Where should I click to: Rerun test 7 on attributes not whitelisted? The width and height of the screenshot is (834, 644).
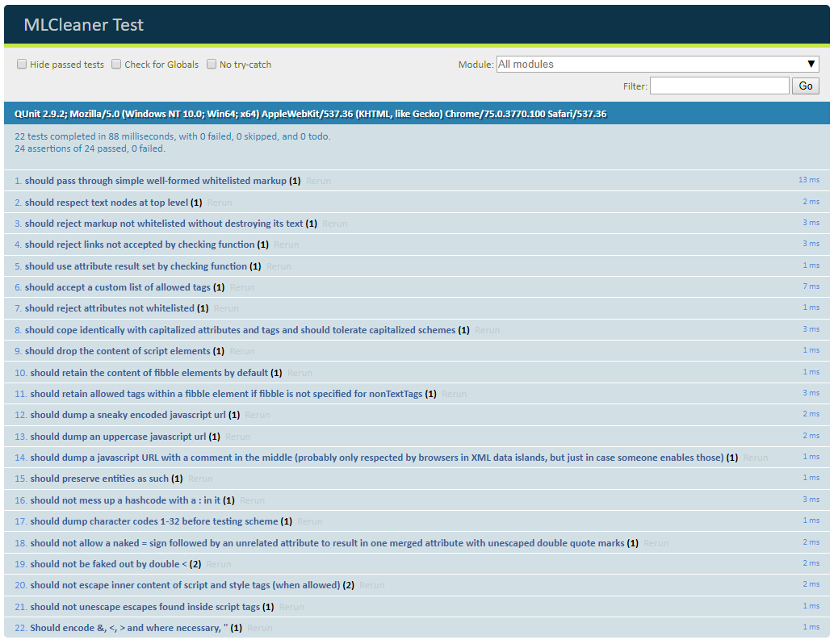coord(226,308)
